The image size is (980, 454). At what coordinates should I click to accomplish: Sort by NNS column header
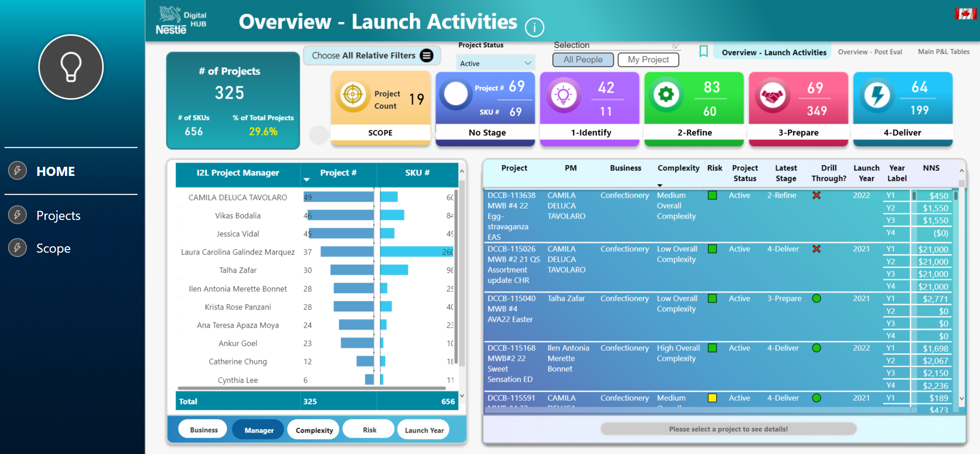pyautogui.click(x=931, y=168)
